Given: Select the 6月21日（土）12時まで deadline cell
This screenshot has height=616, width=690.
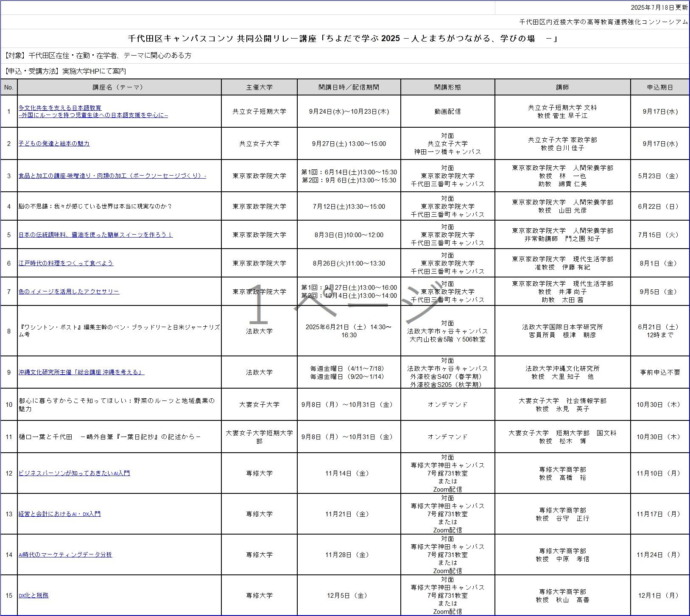Looking at the screenshot, I should 660,331.
